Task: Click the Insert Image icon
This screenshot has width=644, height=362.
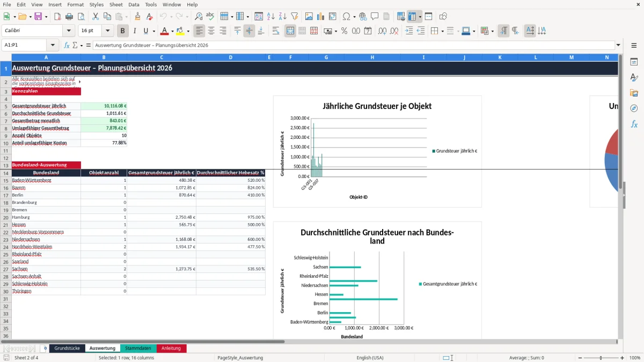Action: click(x=309, y=17)
